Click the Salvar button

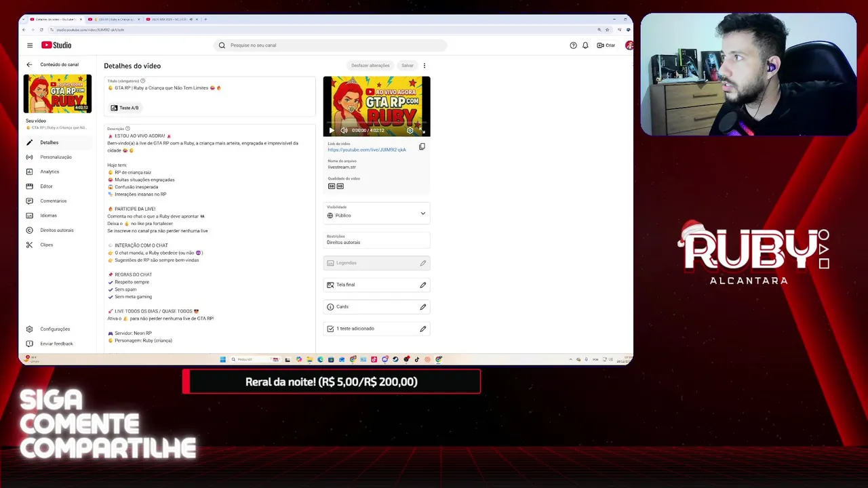click(x=408, y=66)
